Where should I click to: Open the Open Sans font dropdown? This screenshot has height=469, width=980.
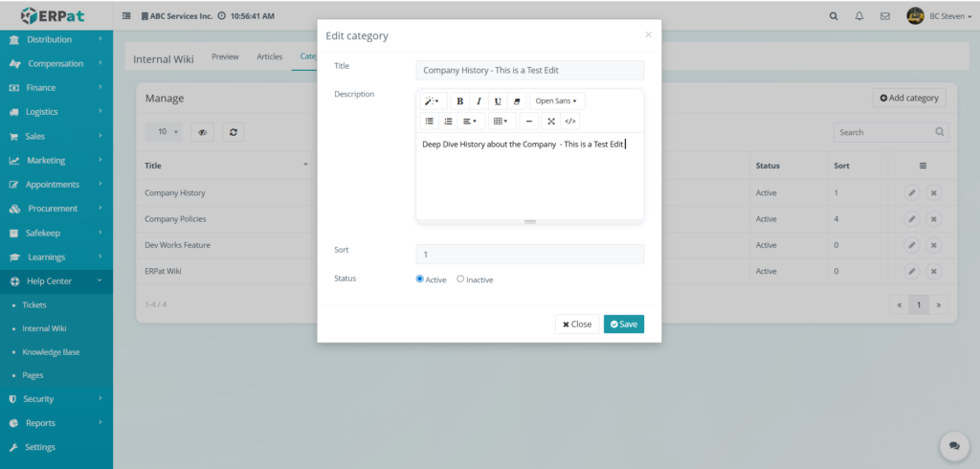tap(556, 101)
